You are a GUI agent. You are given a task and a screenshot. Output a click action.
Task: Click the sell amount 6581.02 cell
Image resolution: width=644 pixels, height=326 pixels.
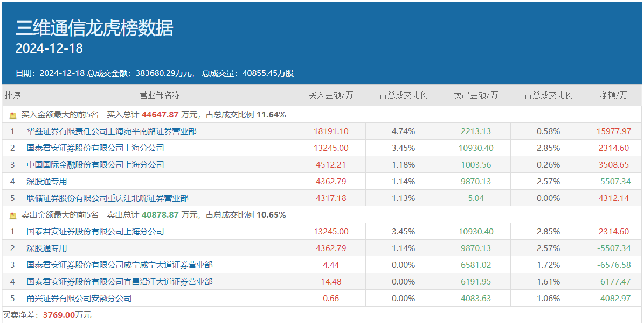pos(476,265)
